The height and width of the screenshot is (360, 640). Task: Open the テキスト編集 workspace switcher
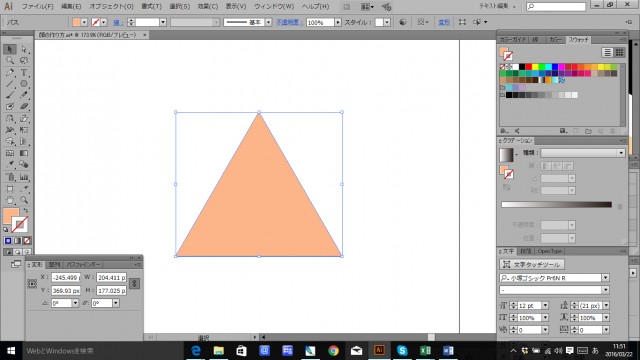point(496,6)
